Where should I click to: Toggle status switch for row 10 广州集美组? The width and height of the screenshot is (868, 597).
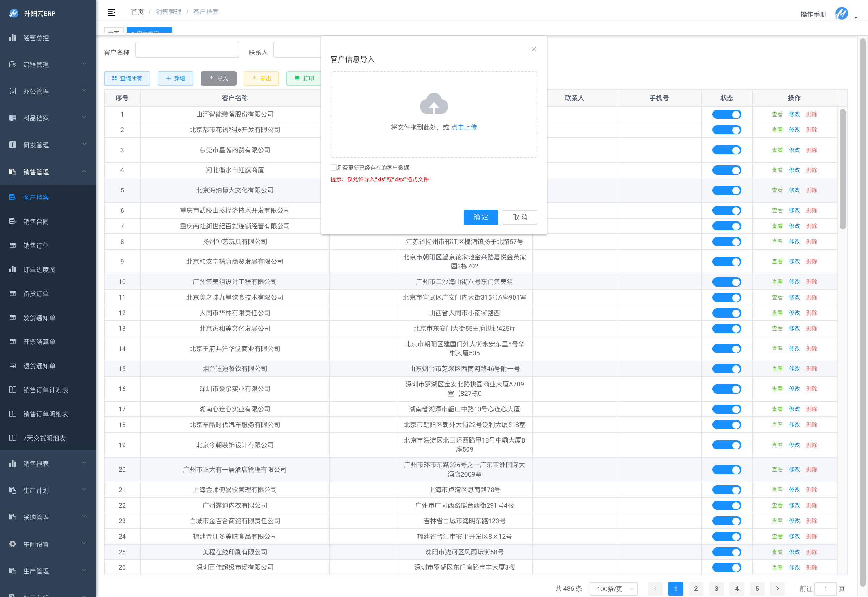[x=726, y=281]
